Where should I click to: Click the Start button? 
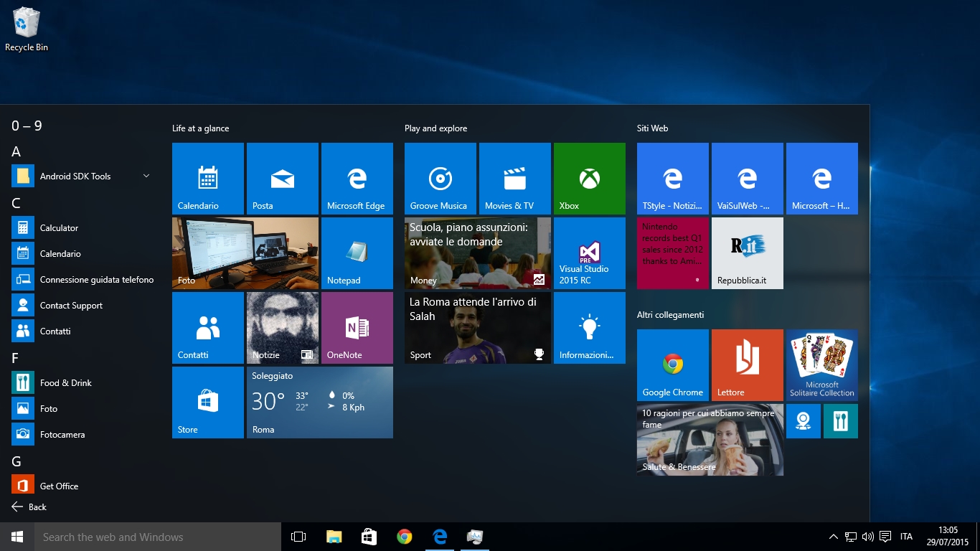point(16,536)
